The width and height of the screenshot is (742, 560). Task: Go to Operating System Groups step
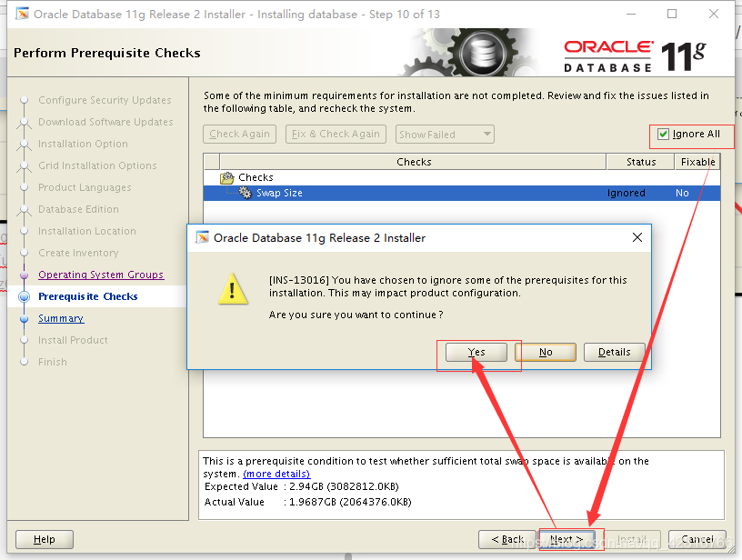(x=101, y=275)
